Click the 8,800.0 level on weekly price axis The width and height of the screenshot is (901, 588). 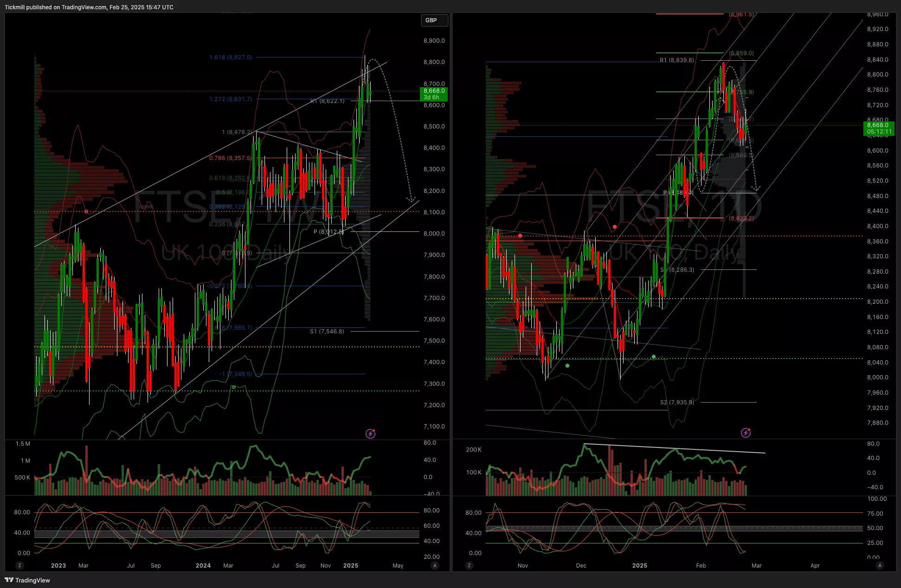[434, 62]
